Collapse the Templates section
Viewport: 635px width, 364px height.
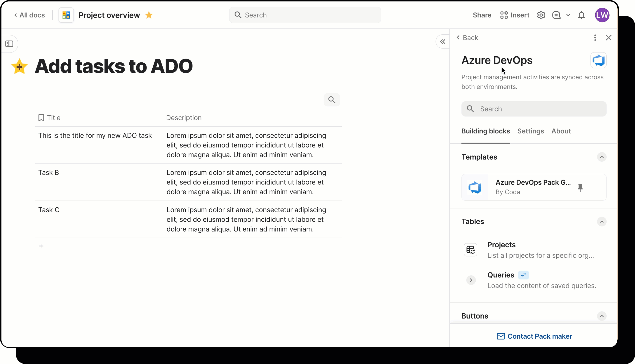pos(602,157)
